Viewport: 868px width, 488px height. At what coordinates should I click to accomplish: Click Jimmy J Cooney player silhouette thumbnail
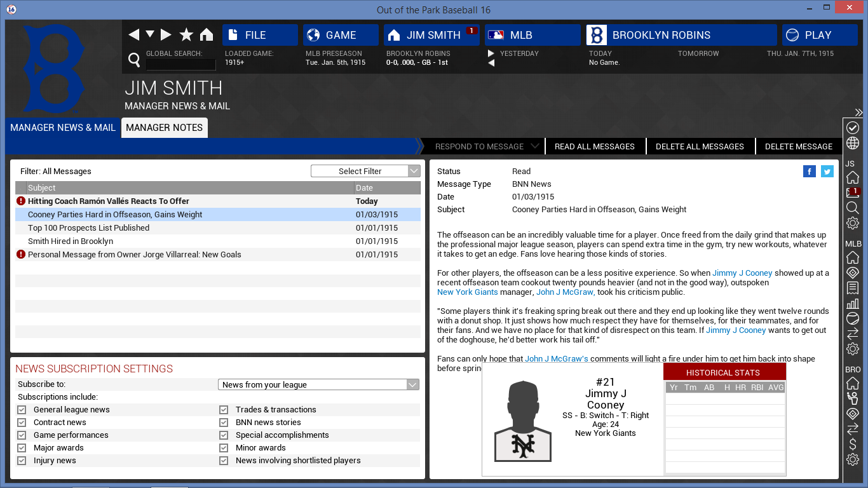(523, 421)
